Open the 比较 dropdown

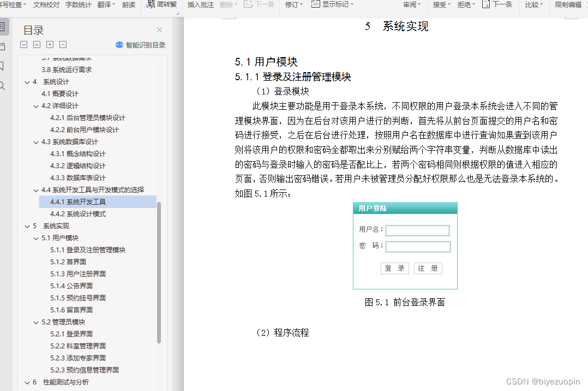[533, 4]
